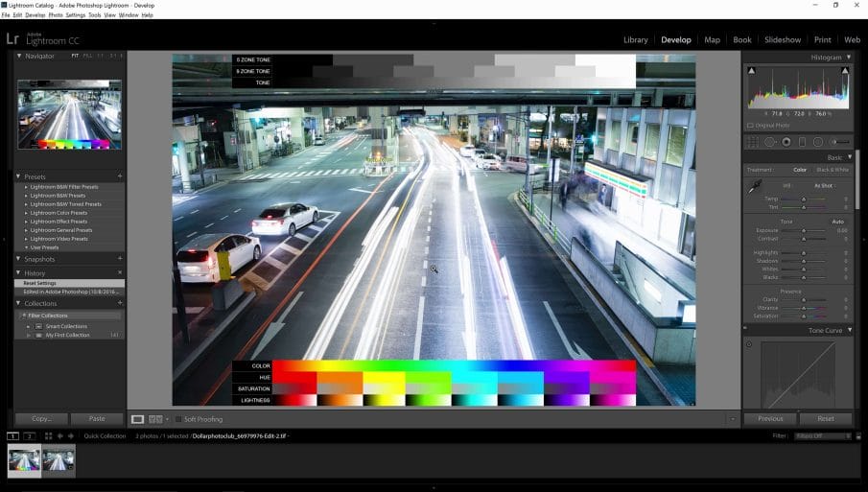Select the Red Eye Correction tool
868x492 pixels.
pyautogui.click(x=786, y=142)
